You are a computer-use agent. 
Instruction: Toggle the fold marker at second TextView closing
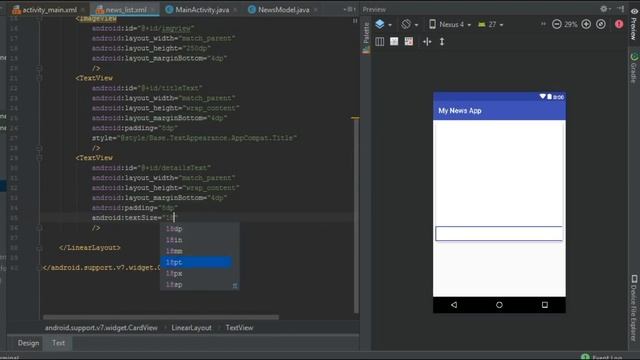click(39, 228)
